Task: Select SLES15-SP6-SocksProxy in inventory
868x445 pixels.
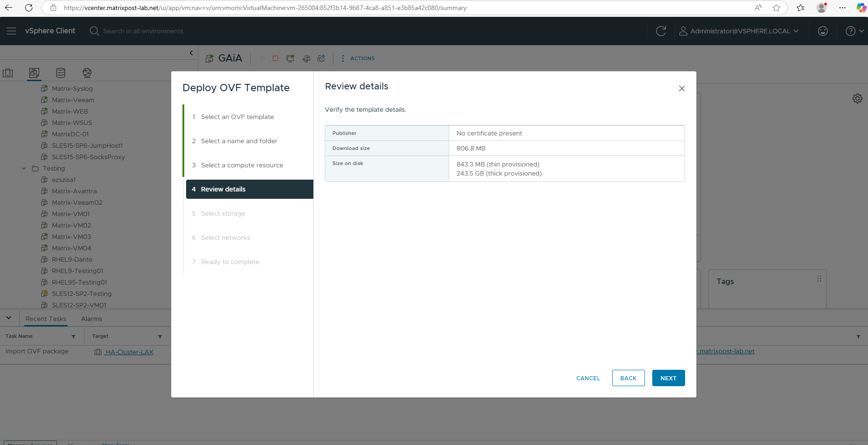Action: tap(88, 157)
